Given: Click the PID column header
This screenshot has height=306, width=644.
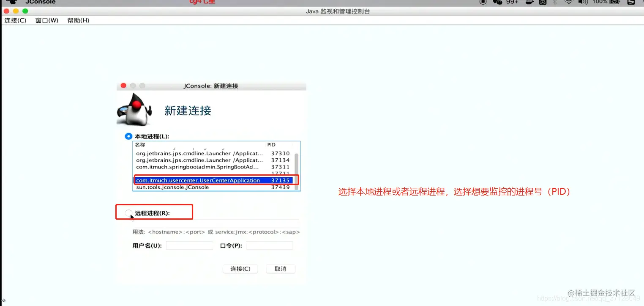Looking at the screenshot, I should point(271,145).
